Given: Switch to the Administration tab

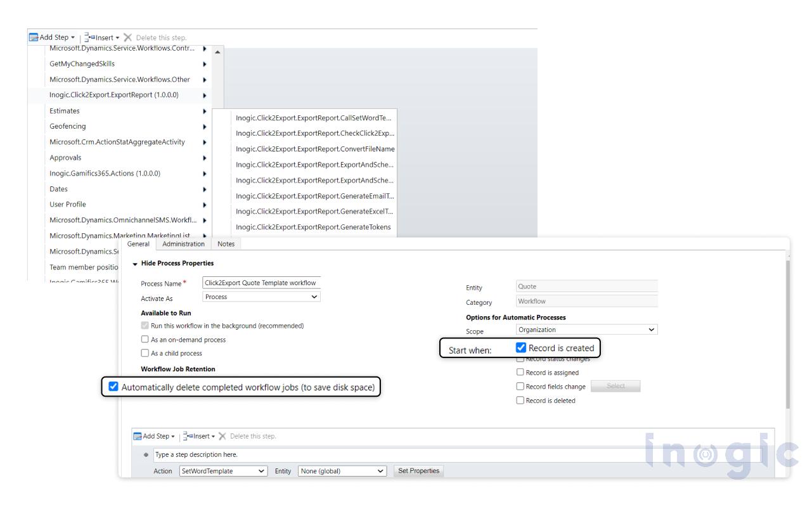Looking at the screenshot, I should (x=183, y=243).
